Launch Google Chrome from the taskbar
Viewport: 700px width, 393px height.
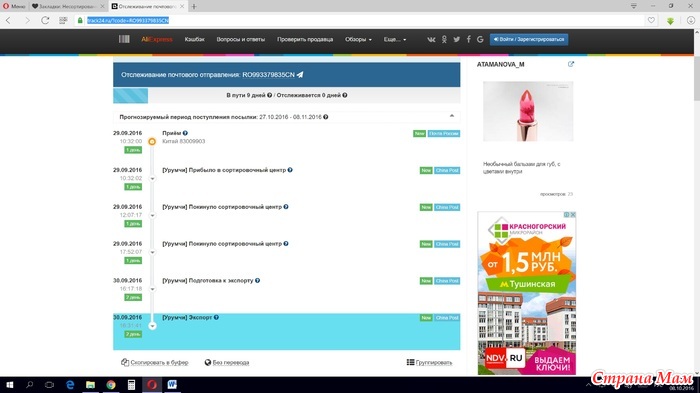point(111,385)
